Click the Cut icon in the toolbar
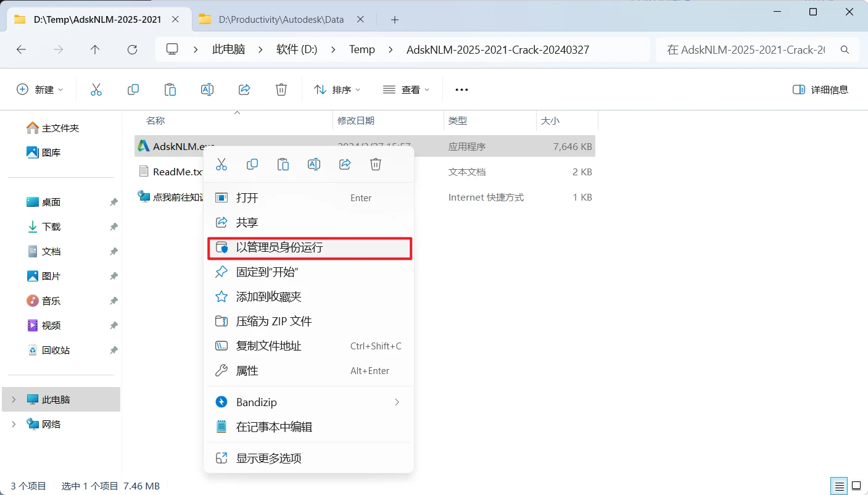The width and height of the screenshot is (868, 495). click(x=96, y=89)
